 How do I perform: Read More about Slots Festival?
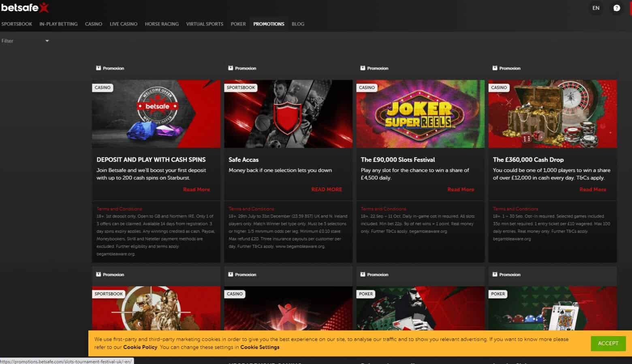(x=461, y=189)
